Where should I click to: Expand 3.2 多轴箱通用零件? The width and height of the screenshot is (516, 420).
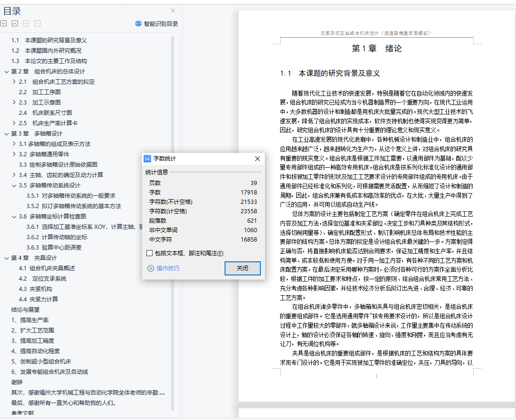(x=14, y=154)
